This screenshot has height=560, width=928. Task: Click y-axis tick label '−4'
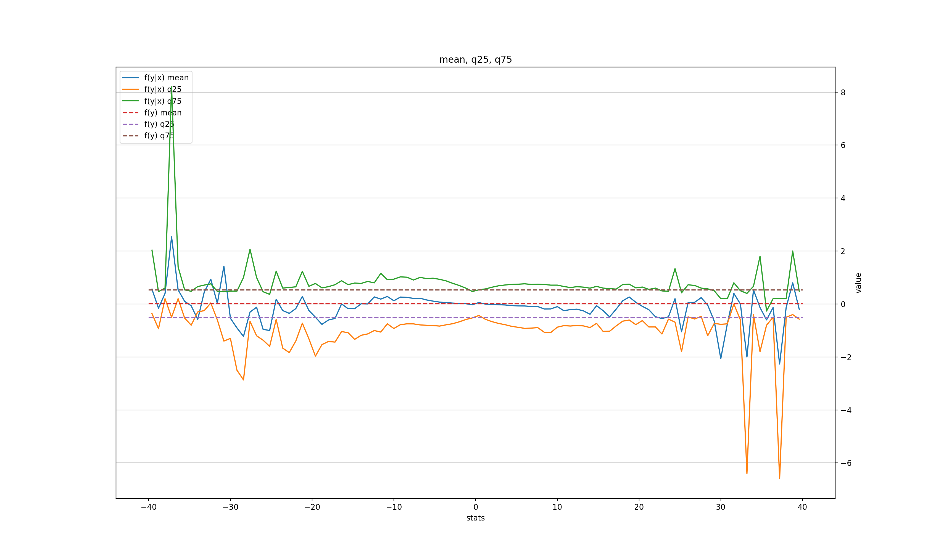846,411
